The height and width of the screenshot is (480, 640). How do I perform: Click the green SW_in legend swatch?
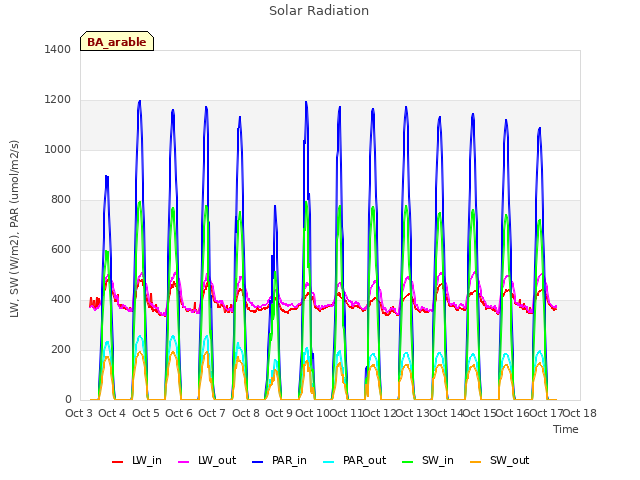[408, 462]
